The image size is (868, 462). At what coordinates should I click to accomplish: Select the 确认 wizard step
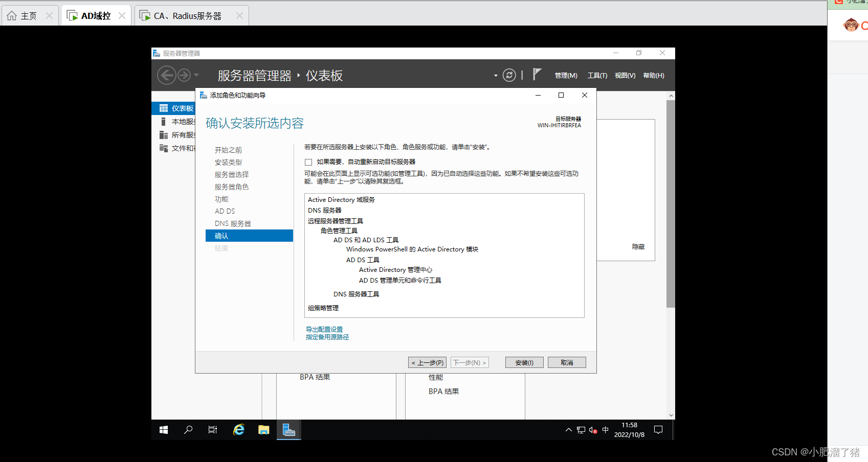(249, 236)
